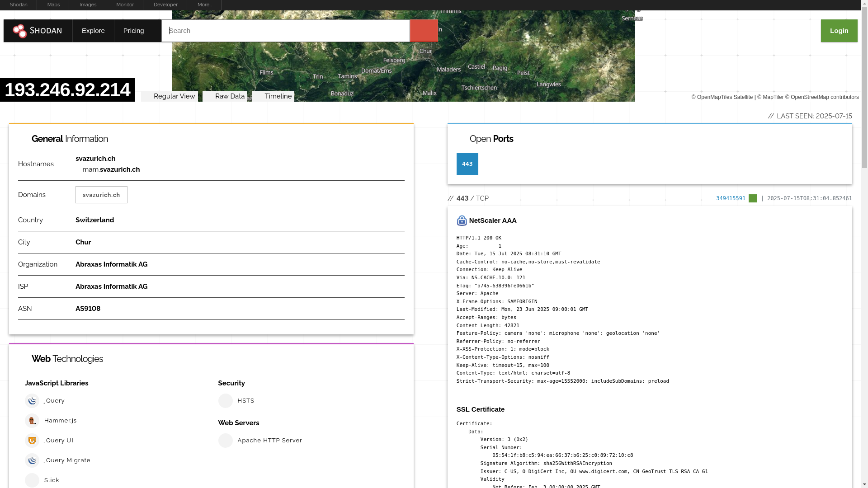Click the jQuery Migrate icon
868x488 pixels.
[x=32, y=460]
